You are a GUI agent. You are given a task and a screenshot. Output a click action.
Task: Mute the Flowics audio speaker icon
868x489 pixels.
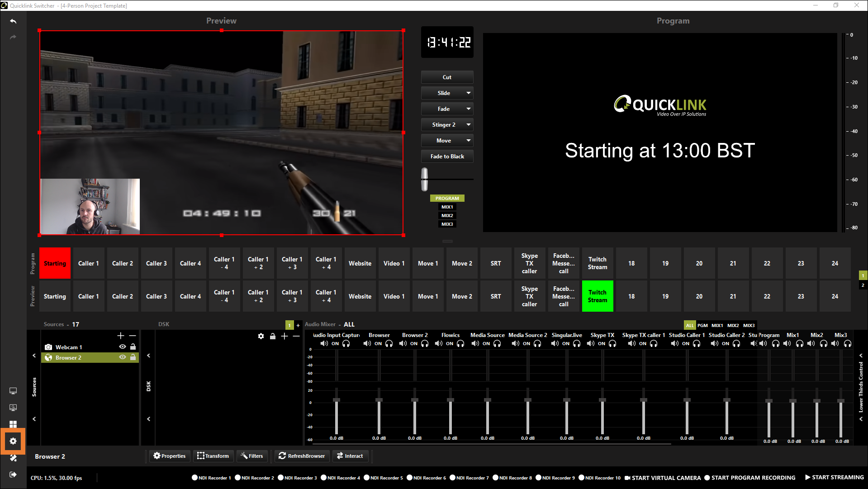click(439, 344)
